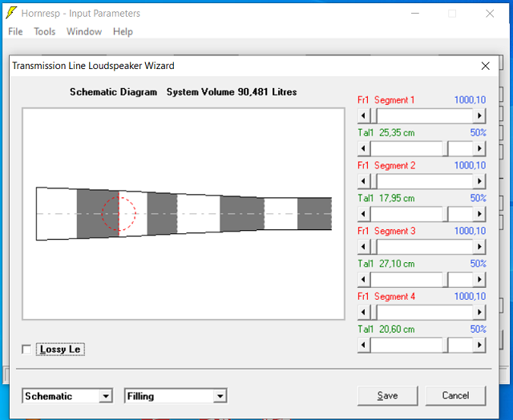Click the red dashed driver circle in schematic
Image resolution: width=513 pixels, height=420 pixels.
119,214
